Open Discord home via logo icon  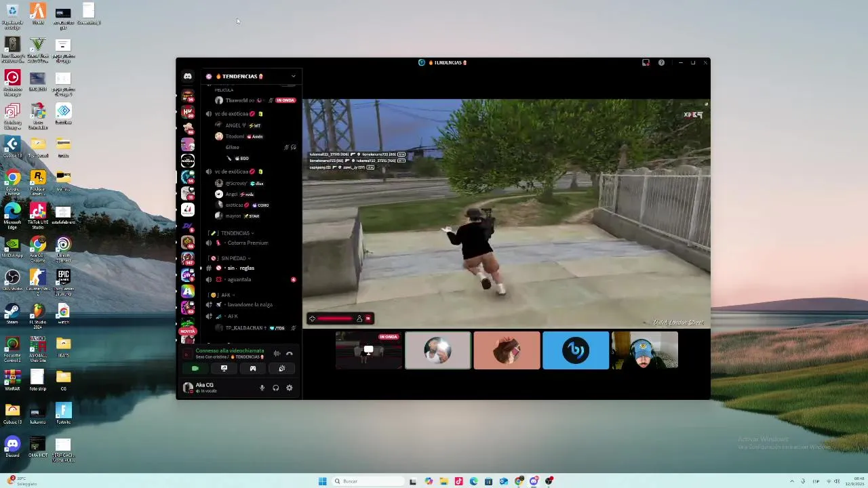188,77
